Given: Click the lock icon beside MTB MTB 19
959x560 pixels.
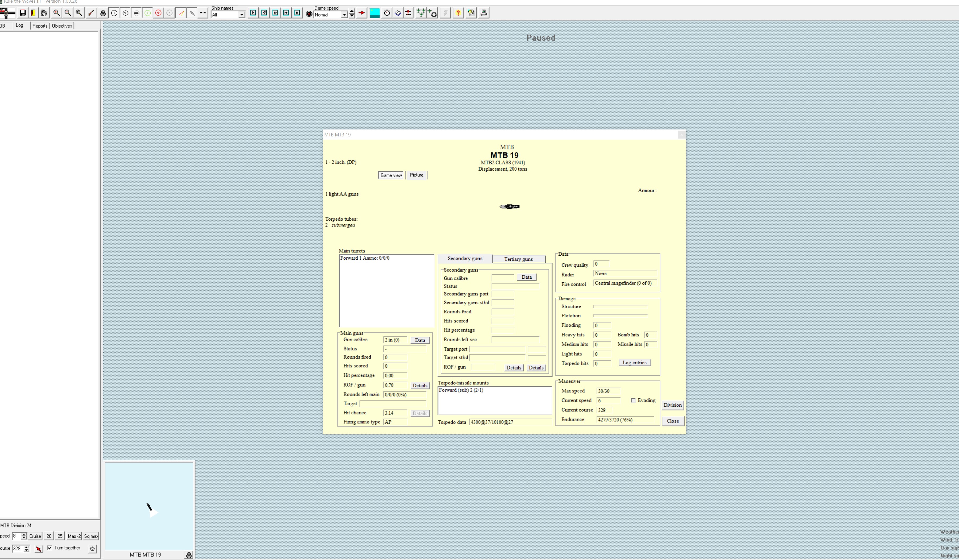Looking at the screenshot, I should pos(189,555).
